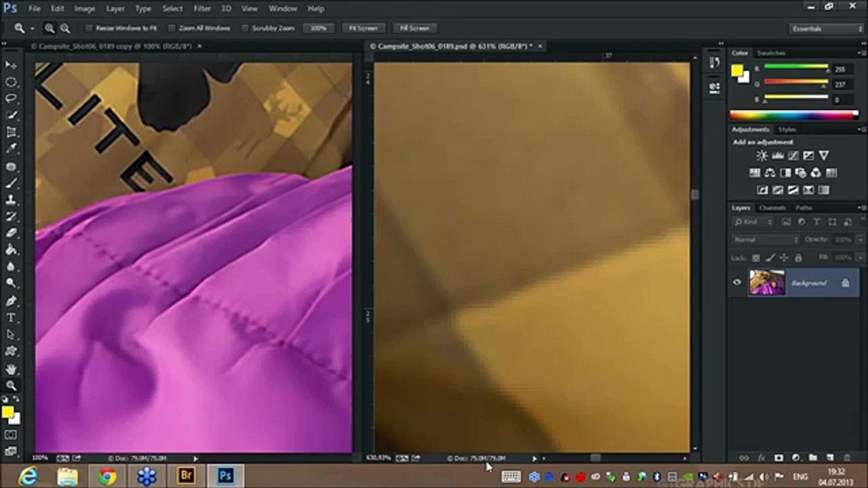Image resolution: width=868 pixels, height=488 pixels.
Task: Add a Brightness/Contrast adjustment
Action: pyautogui.click(x=762, y=156)
